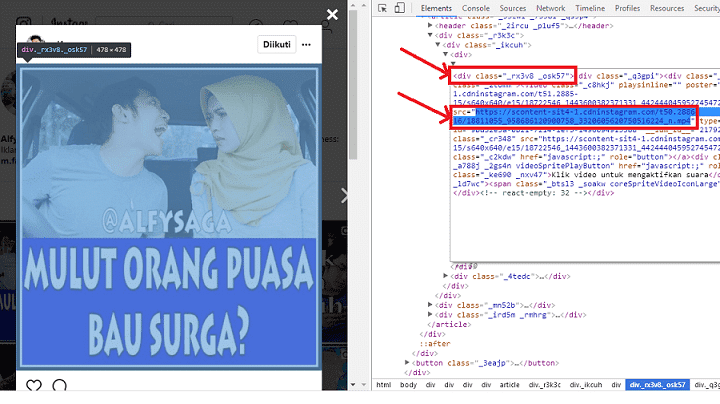Click the poster's profile avatar
Screen dimensions: 720x404
point(35,39)
